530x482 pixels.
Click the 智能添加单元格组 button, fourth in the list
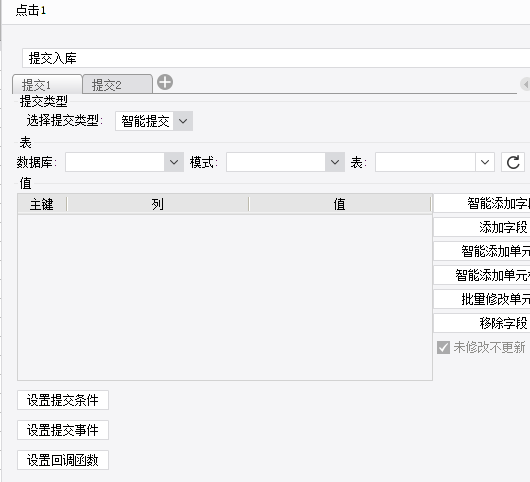[x=482, y=275]
